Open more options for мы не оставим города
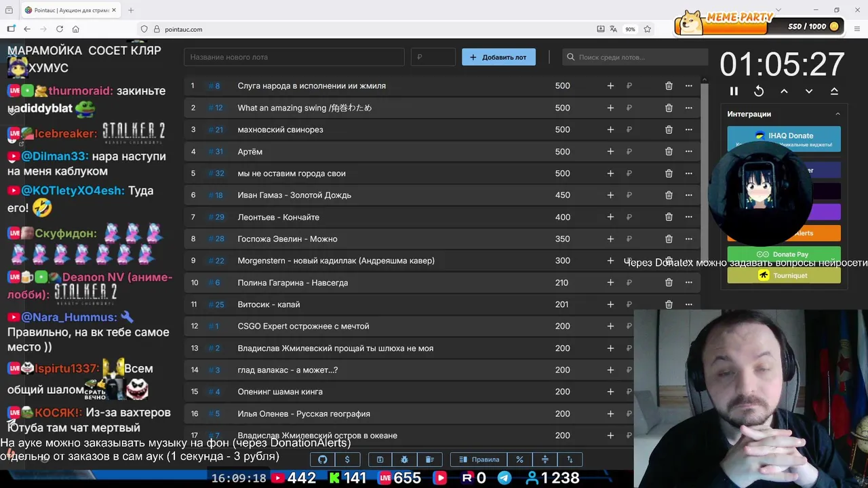 coord(689,174)
